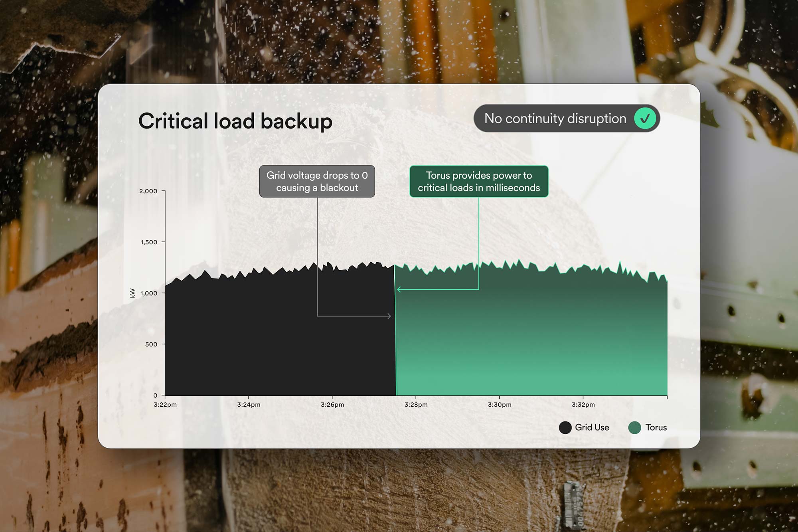Select the Torus legend label
The image size is (798, 532).
[656, 427]
